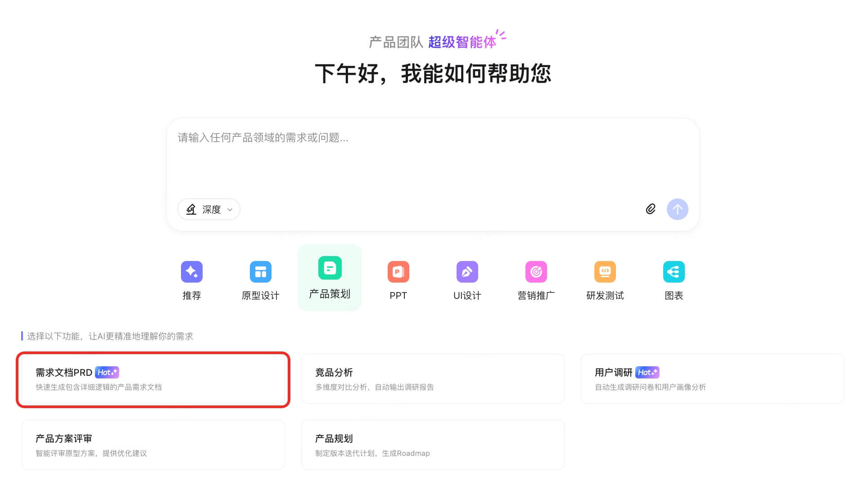Viewport: 860px width, 504px height.
Task: Open the 竞品分析 competitive analysis card
Action: (432, 379)
